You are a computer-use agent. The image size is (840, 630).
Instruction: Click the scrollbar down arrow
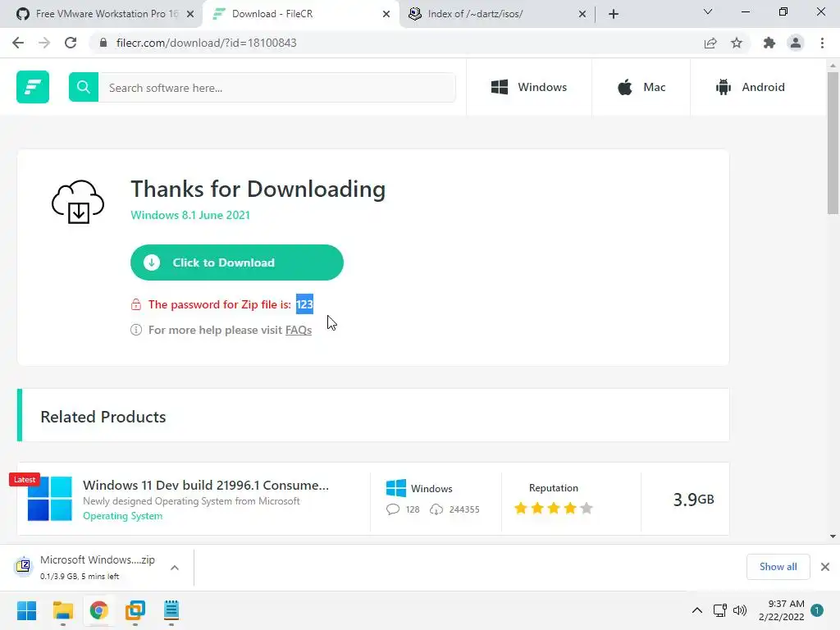pos(833,536)
